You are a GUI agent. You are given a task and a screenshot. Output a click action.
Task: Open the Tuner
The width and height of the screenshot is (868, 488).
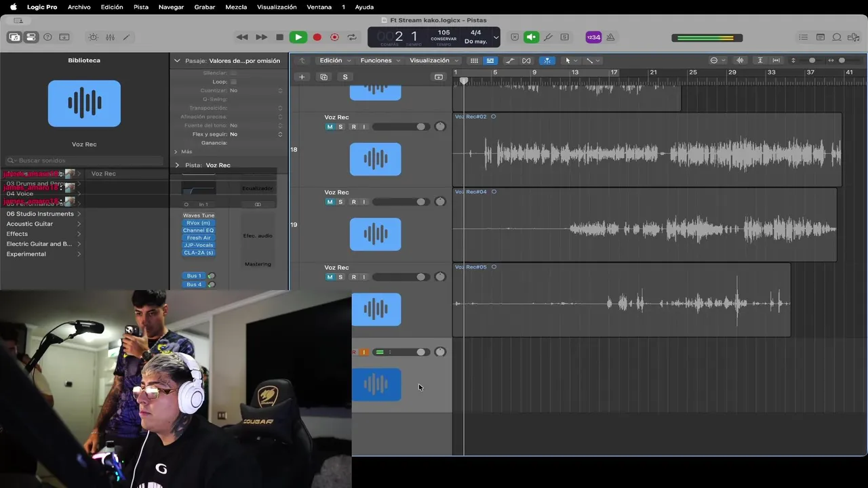(x=548, y=37)
